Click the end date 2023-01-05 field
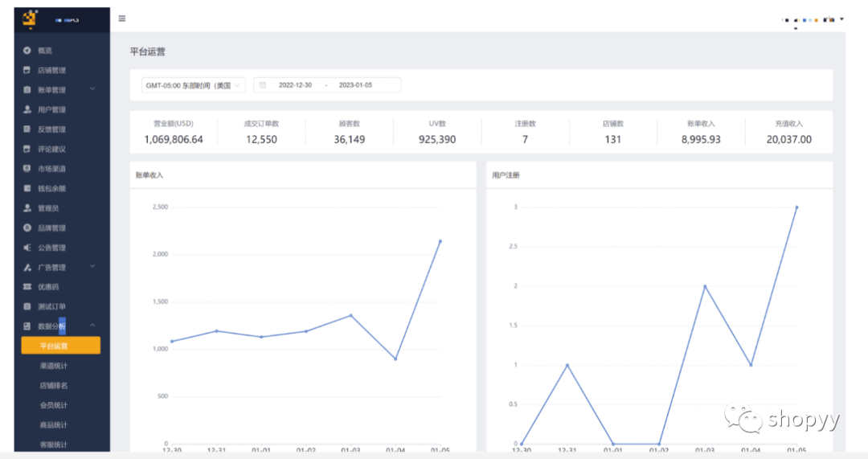 pyautogui.click(x=355, y=85)
